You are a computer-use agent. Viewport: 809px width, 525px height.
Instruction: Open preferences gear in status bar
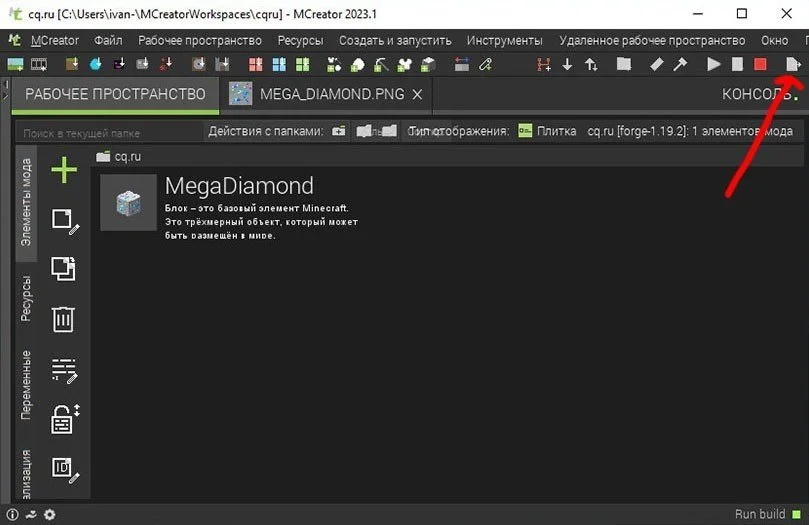click(x=50, y=514)
